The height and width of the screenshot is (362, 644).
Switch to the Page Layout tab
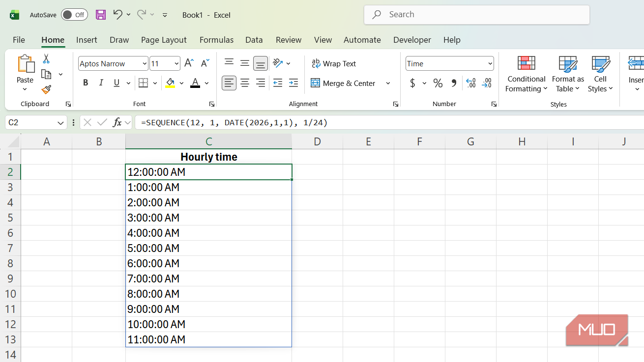pyautogui.click(x=164, y=40)
